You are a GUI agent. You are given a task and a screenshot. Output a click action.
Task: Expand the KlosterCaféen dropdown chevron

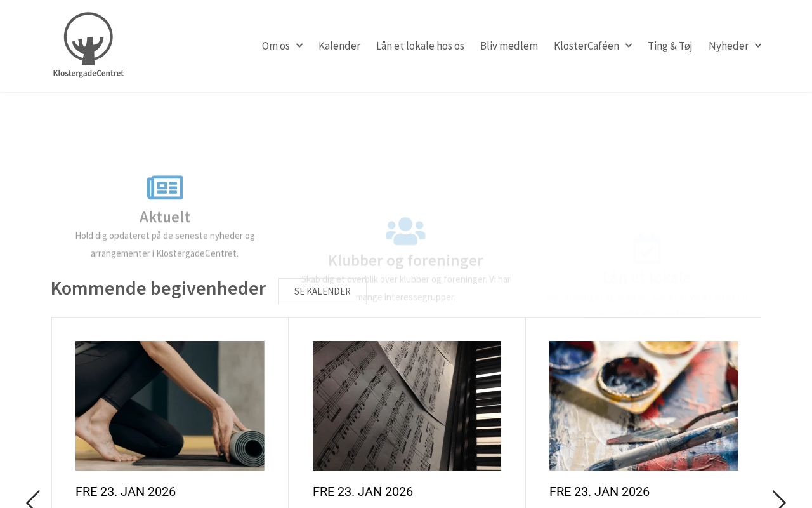tap(629, 46)
